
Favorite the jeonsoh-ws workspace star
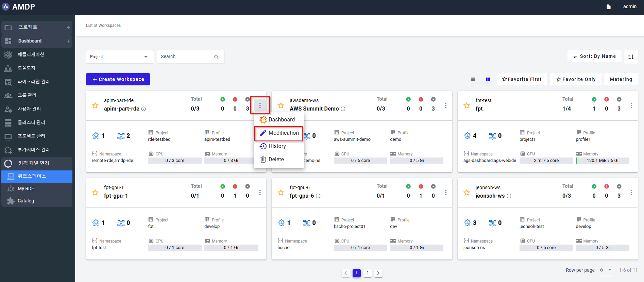click(467, 193)
